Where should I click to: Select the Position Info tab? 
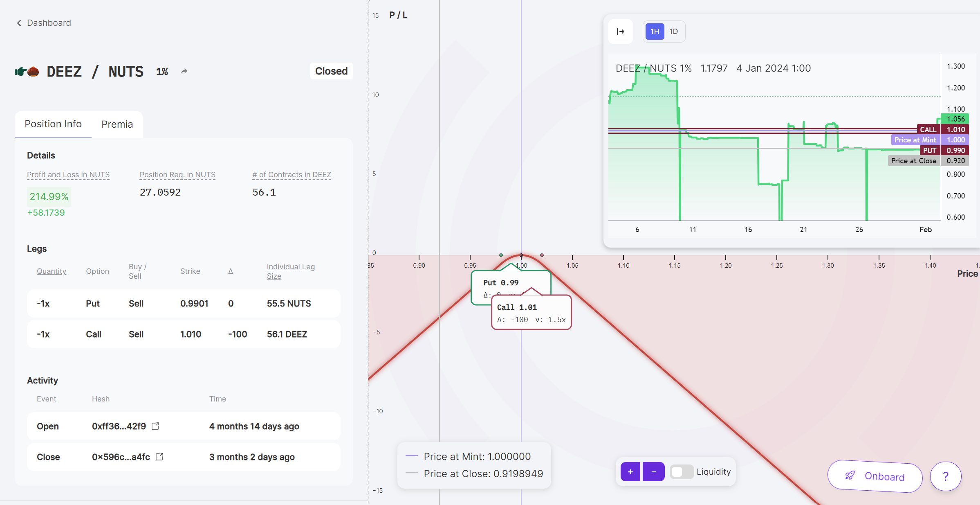[53, 124]
